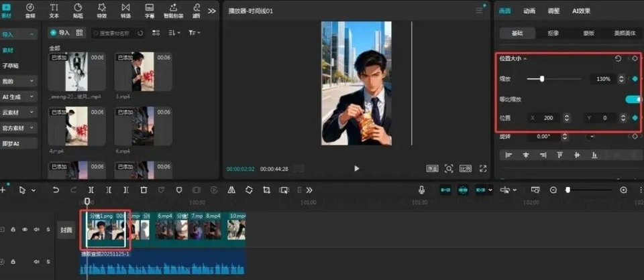
Task: Click the microphone record icon
Action: pos(421,190)
